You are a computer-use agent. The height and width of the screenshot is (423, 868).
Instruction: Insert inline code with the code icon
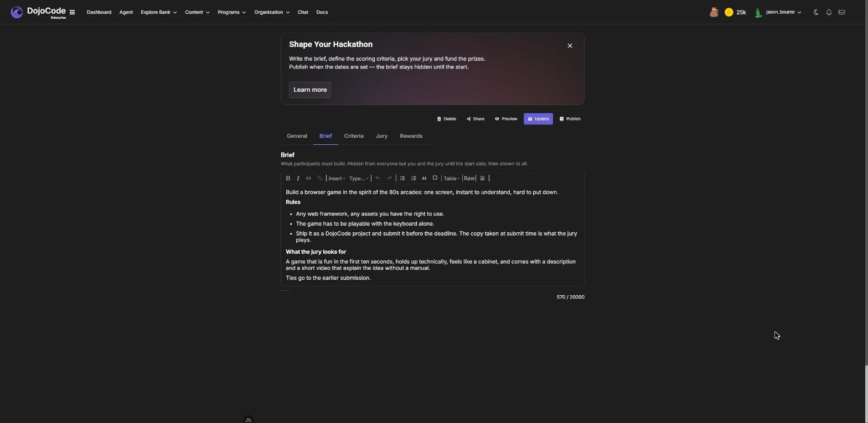(x=308, y=178)
